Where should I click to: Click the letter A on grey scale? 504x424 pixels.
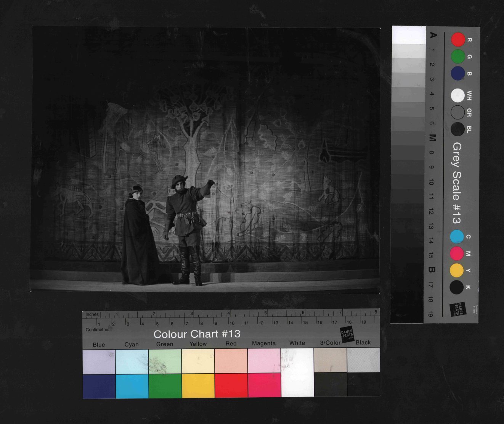pos(433,35)
